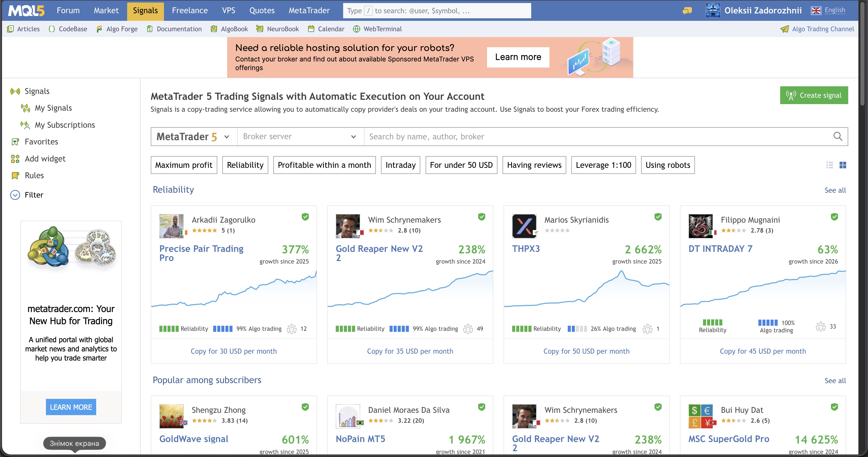Click the AlgoBook icon
This screenshot has height=457, width=868.
tap(214, 29)
